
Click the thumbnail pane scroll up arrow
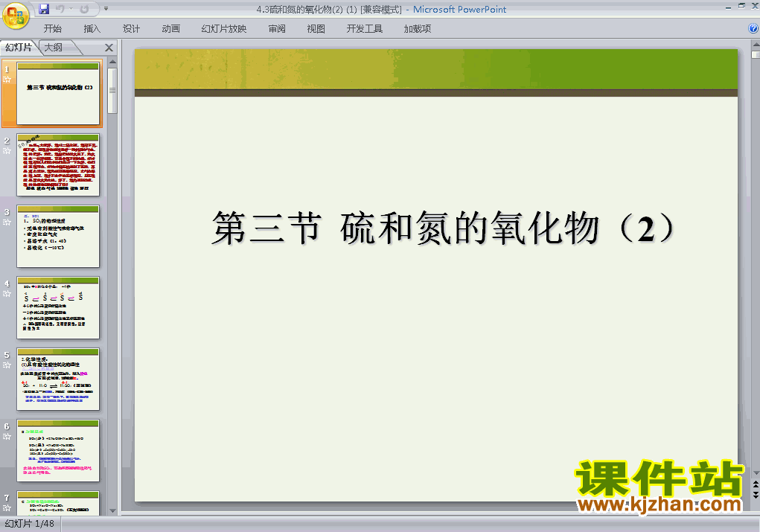[x=112, y=62]
